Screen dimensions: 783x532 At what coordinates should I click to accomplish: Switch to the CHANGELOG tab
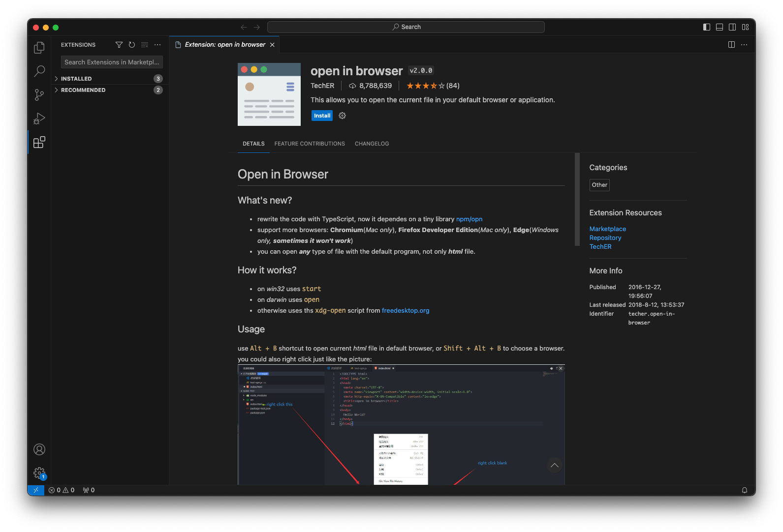(x=372, y=144)
